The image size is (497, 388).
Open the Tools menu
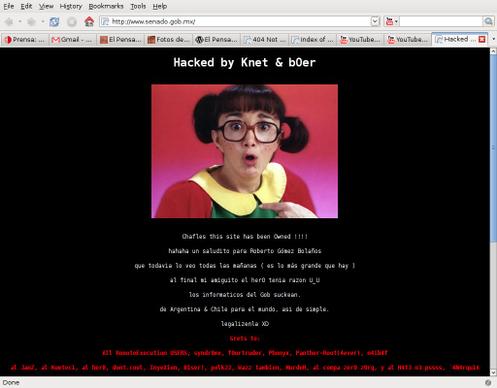tap(138, 6)
